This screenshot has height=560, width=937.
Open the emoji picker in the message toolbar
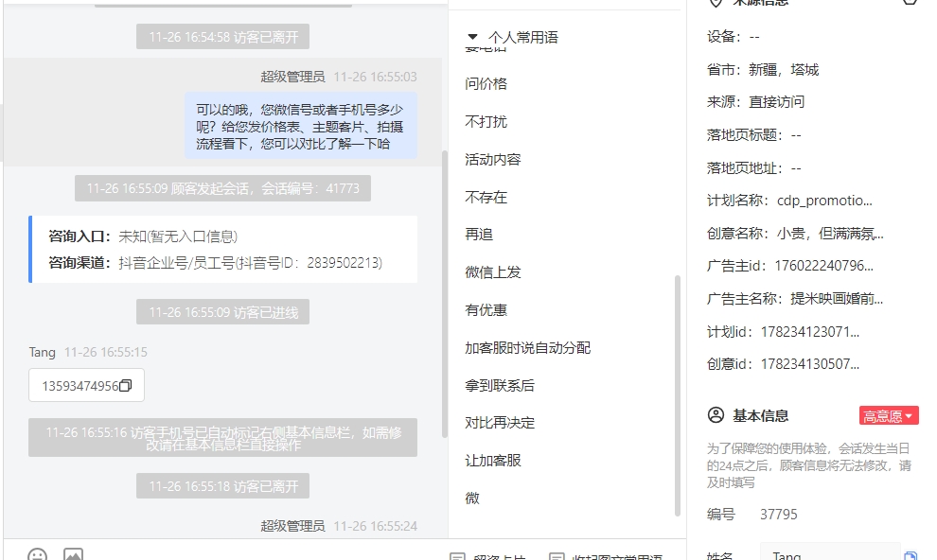tap(37, 554)
